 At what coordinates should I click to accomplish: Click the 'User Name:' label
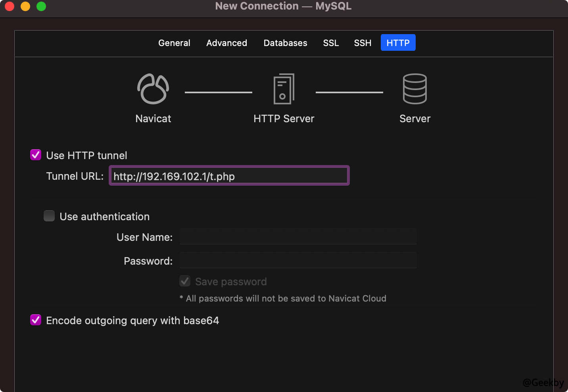[145, 237]
